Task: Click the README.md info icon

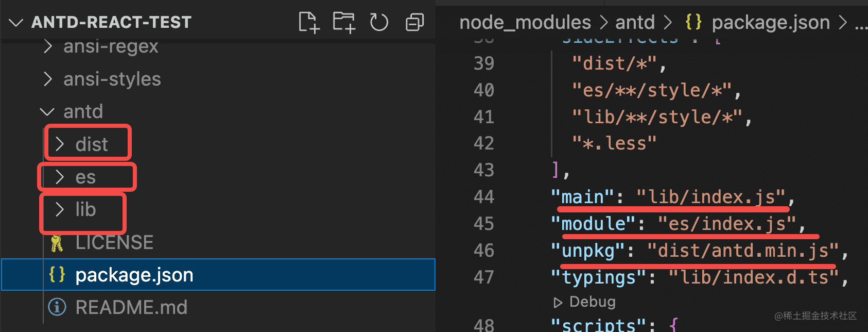Action: pos(57,307)
